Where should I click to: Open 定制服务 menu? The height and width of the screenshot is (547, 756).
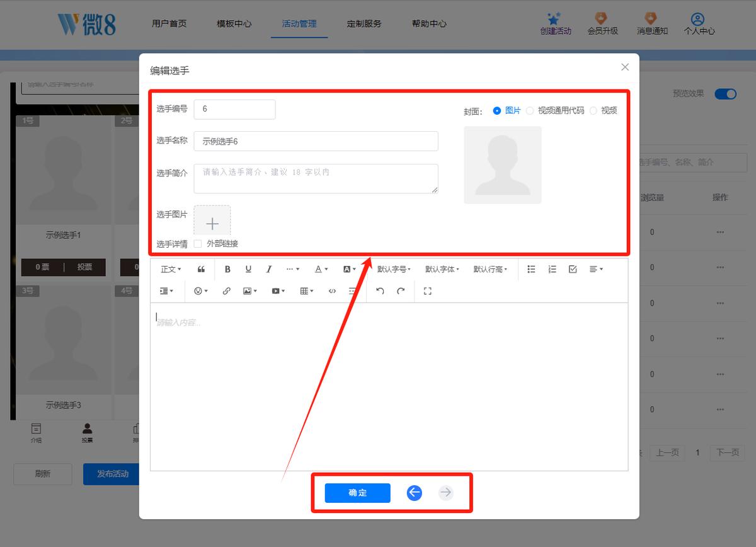[364, 24]
